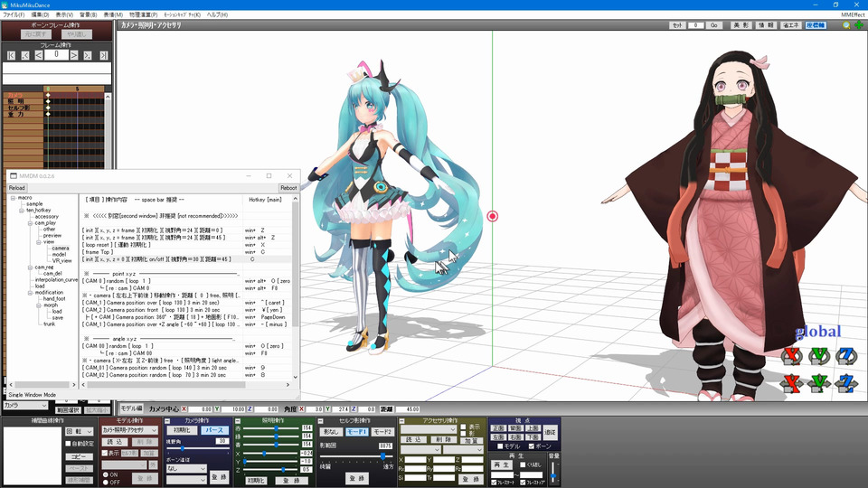This screenshot has width=868, height=488.
Task: Click the magnifier zoom icon in viewport corner
Action: point(846,25)
